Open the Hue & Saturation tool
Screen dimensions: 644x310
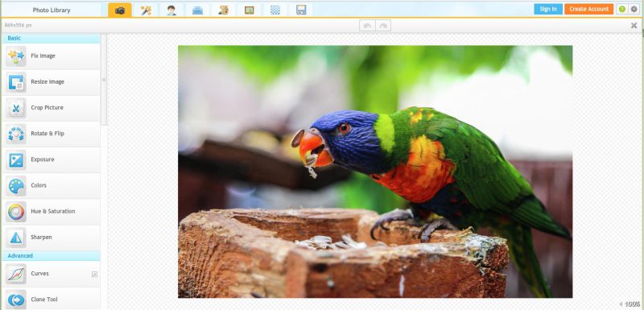(x=51, y=212)
